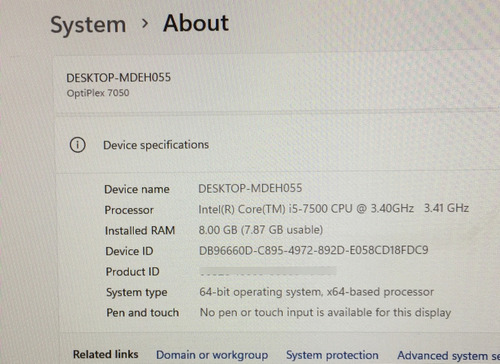This screenshot has height=364, width=500.
Task: Go back to System in breadcrumb
Action: coord(88,25)
